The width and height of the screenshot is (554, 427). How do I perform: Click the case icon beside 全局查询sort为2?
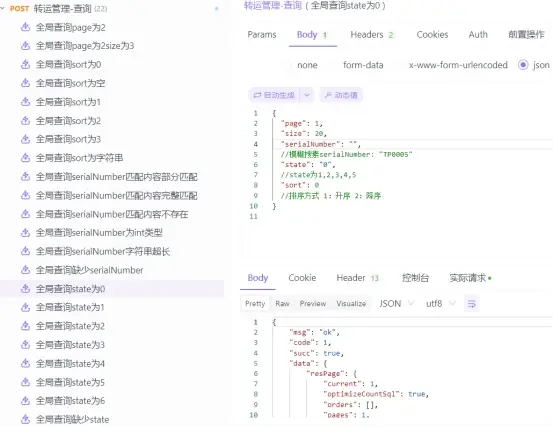click(25, 120)
